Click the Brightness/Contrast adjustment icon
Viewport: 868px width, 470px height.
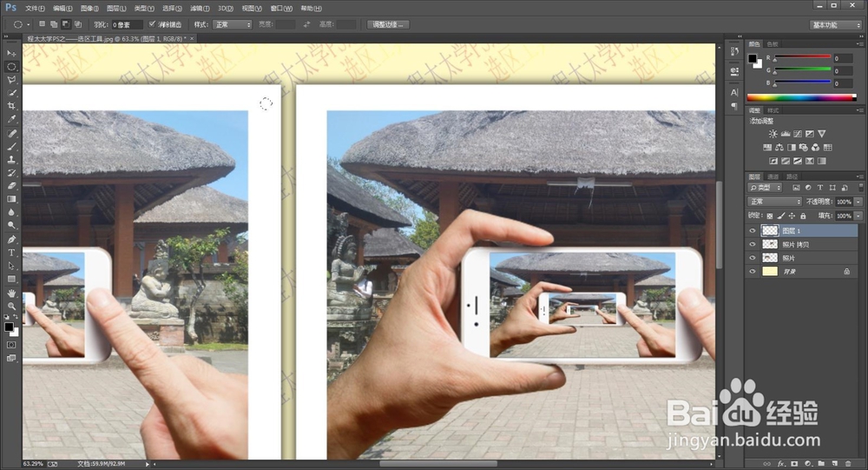pyautogui.click(x=773, y=134)
